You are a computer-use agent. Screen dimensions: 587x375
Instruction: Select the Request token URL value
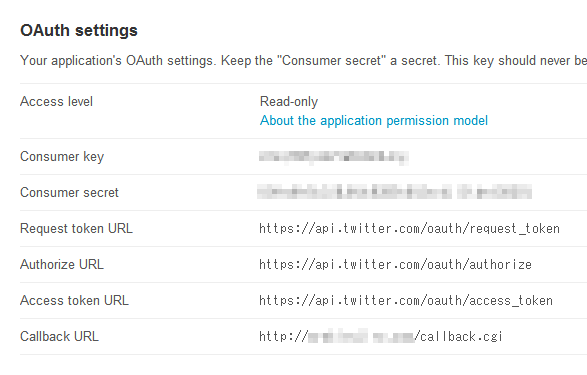click(x=410, y=228)
